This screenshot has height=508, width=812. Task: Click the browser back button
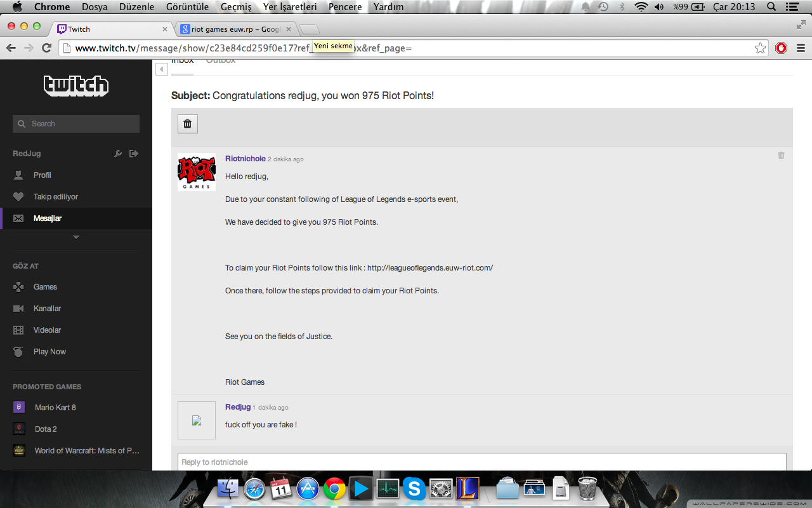[x=11, y=48]
